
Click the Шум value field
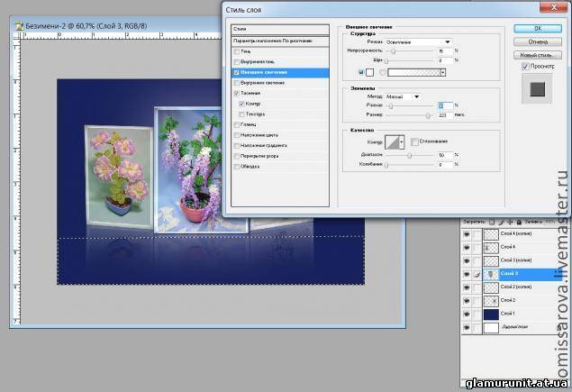tap(445, 60)
